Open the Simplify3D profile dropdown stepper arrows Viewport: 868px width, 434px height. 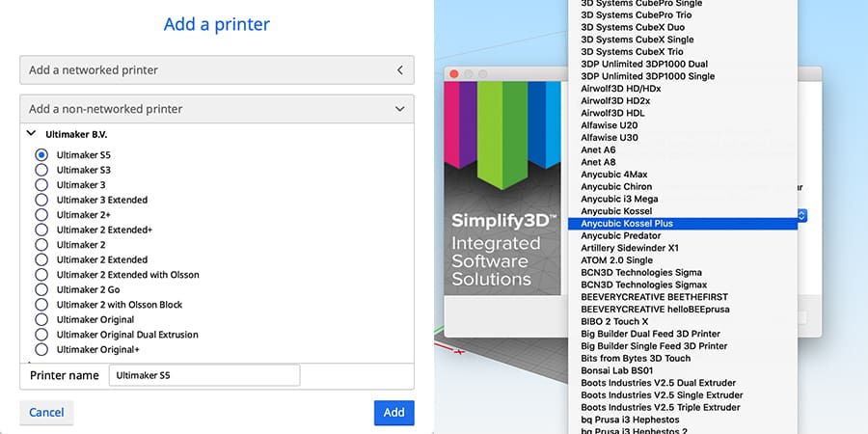pos(802,215)
